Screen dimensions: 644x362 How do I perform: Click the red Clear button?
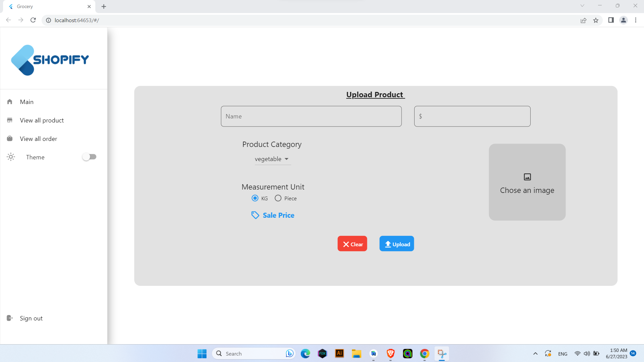[x=352, y=244]
